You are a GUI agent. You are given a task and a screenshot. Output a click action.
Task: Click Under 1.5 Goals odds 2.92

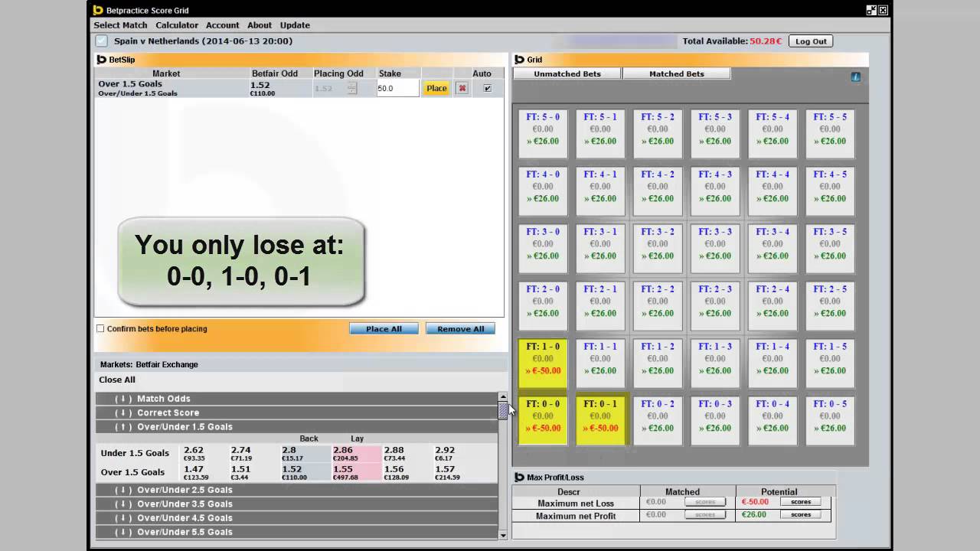pyautogui.click(x=459, y=454)
